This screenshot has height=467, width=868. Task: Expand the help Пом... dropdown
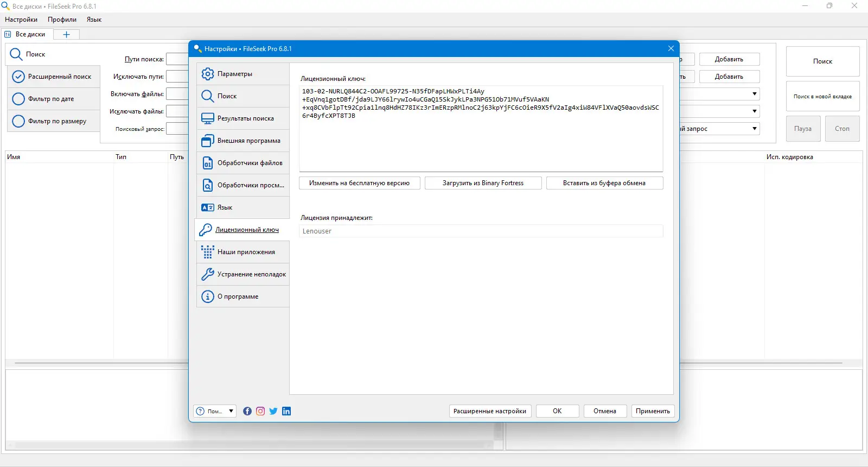(231, 411)
